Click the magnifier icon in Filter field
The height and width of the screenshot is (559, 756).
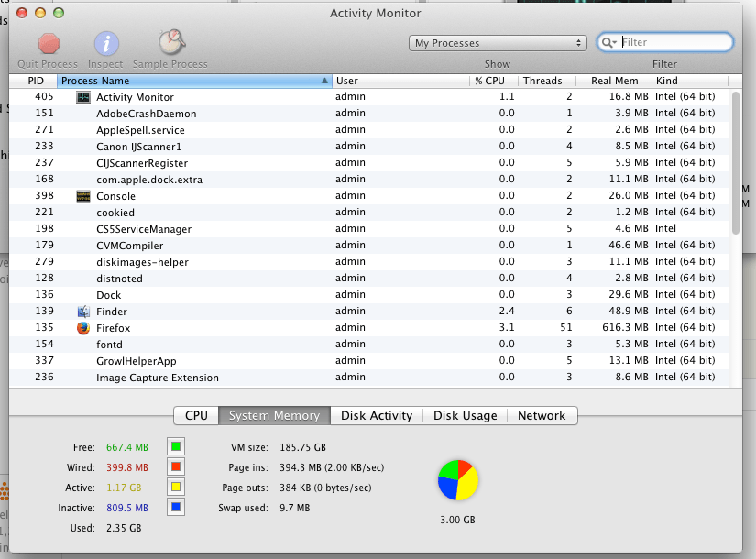click(x=608, y=42)
